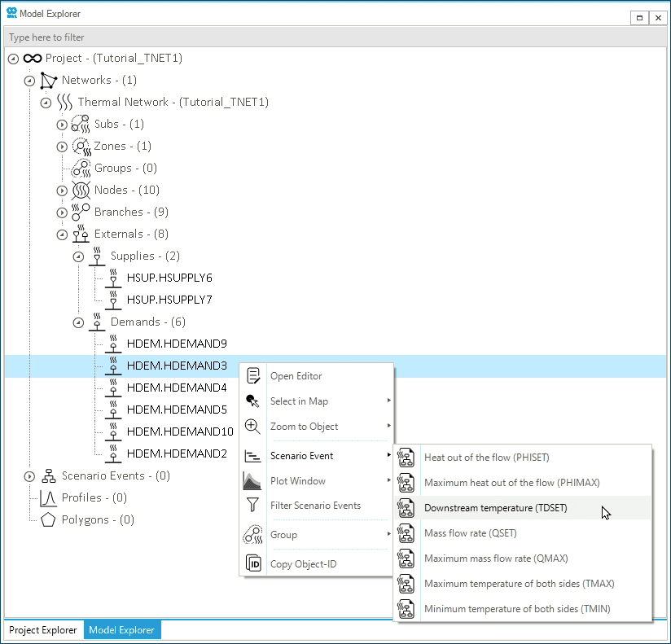The image size is (671, 644).
Task: Select HSUP.HSUPPLY7 in the tree
Action: click(169, 300)
